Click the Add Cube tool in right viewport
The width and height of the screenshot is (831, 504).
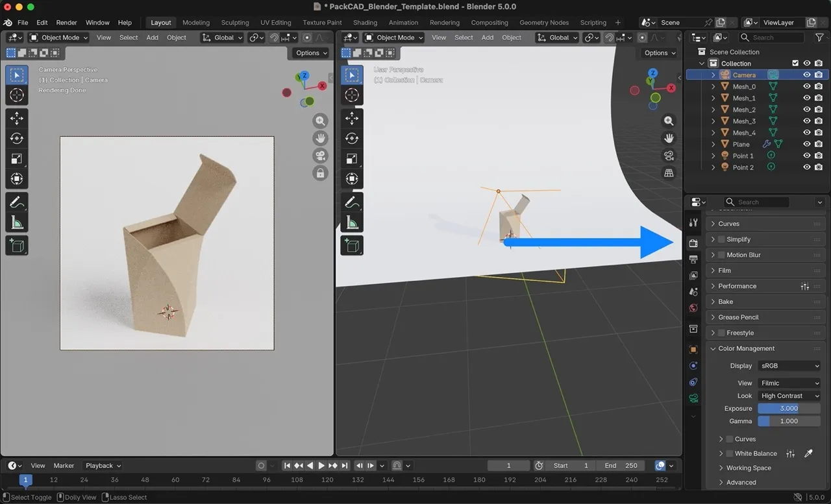click(x=352, y=245)
